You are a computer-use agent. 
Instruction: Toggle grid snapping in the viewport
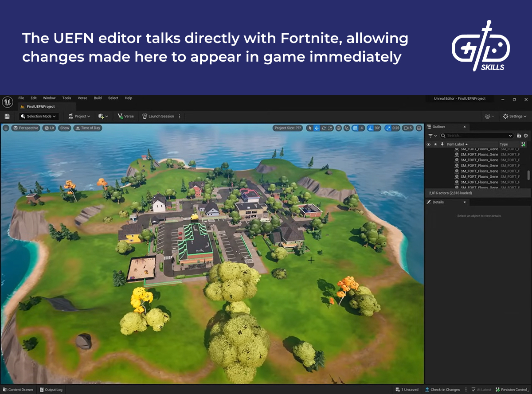tap(355, 128)
